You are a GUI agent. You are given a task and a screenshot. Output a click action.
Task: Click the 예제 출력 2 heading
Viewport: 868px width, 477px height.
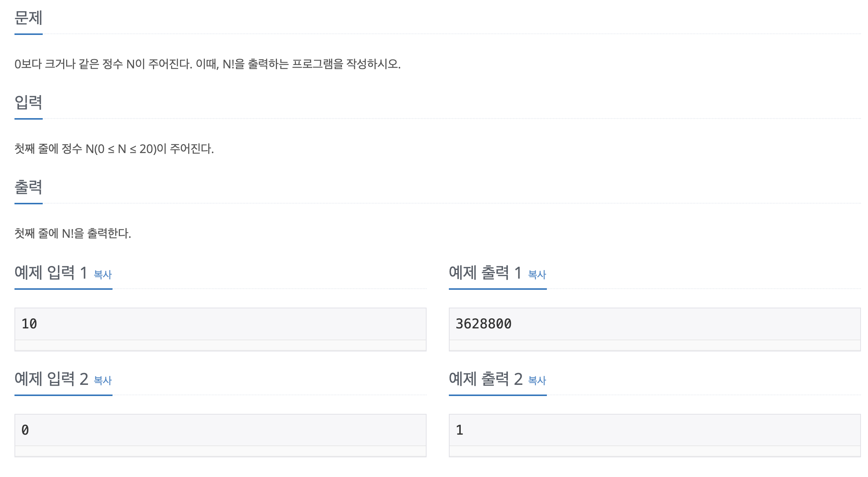tap(486, 379)
